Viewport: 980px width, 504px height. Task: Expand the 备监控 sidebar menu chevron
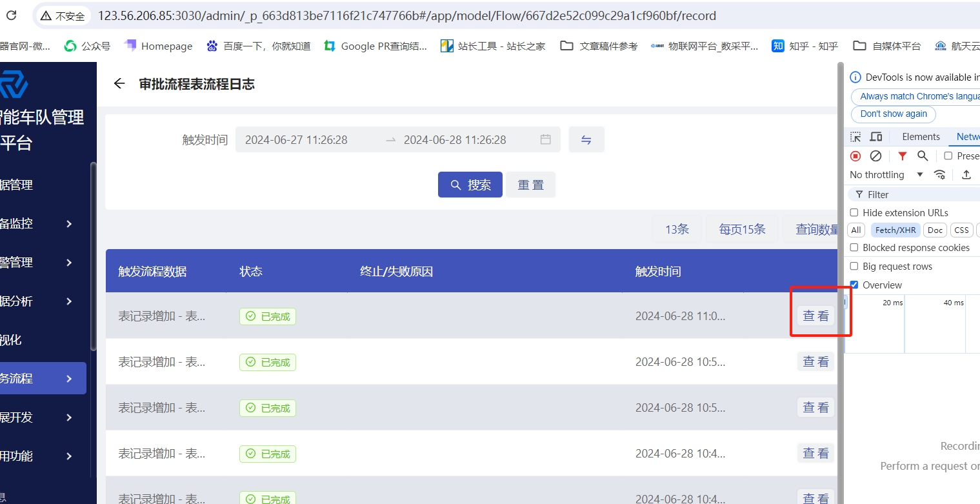[x=69, y=224]
